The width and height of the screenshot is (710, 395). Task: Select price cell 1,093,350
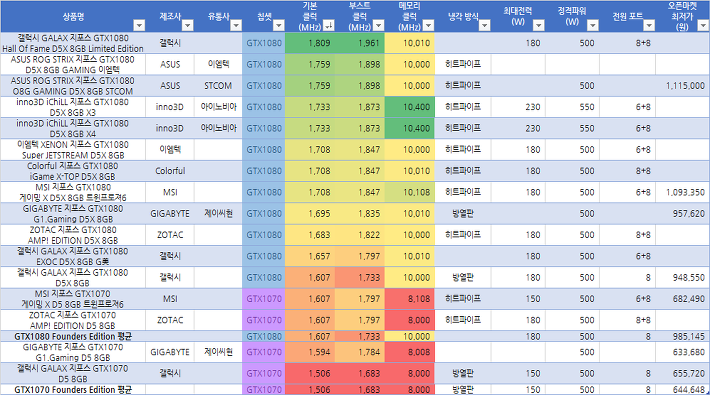pos(682,192)
